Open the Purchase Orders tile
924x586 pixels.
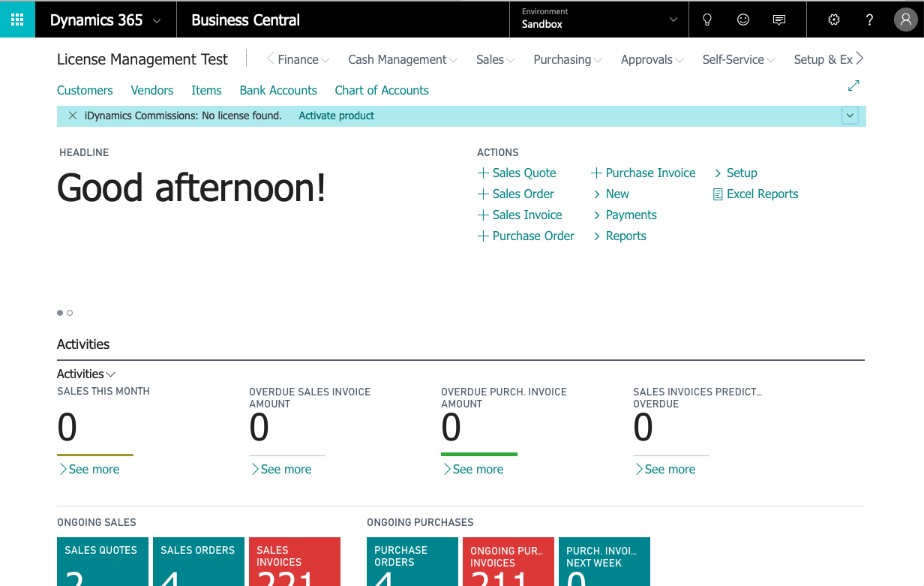412,561
